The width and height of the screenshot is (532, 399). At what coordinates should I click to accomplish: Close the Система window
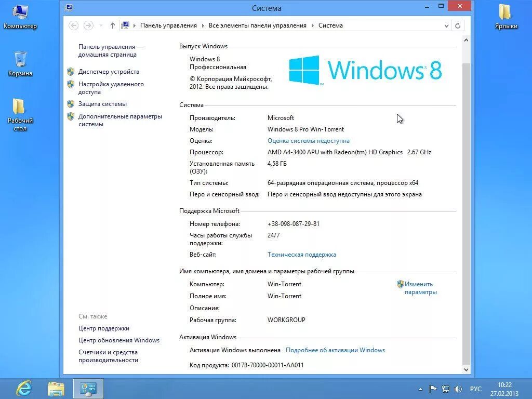coord(459,6)
